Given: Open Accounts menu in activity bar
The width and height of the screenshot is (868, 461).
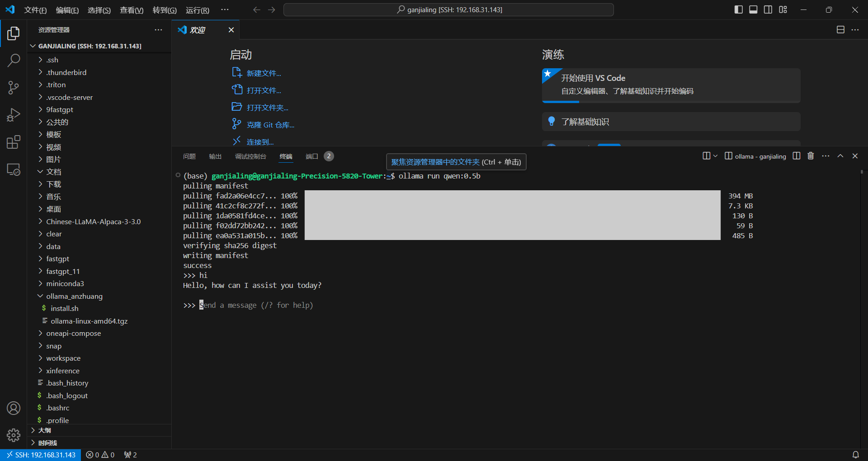Looking at the screenshot, I should pyautogui.click(x=14, y=408).
